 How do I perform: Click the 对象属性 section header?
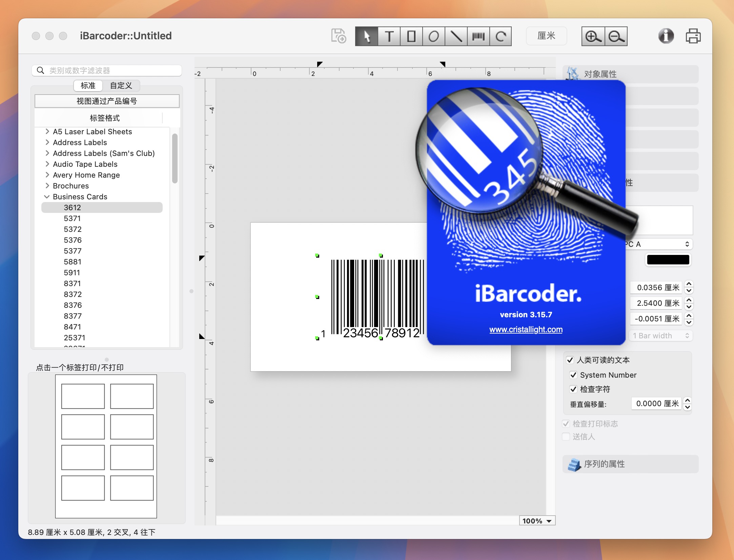(631, 74)
